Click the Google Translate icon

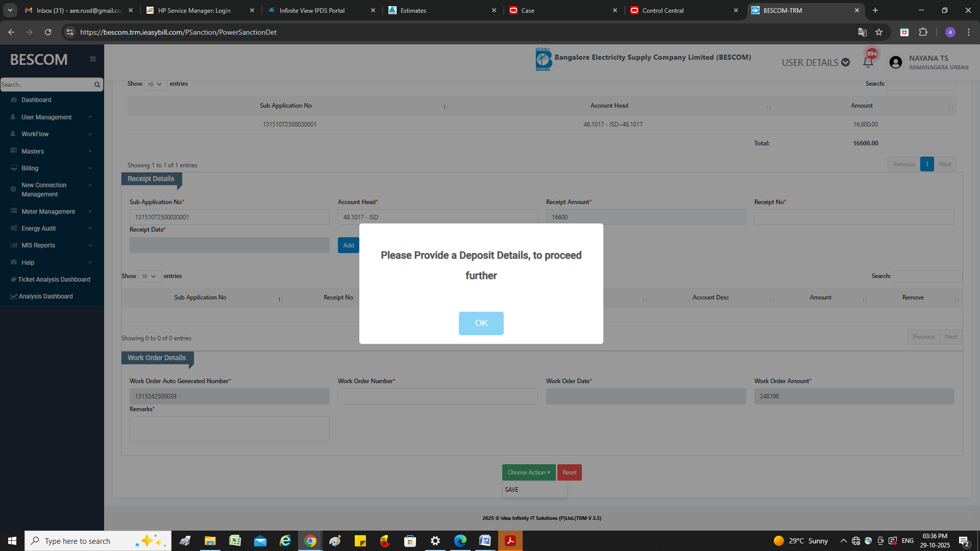(x=862, y=32)
